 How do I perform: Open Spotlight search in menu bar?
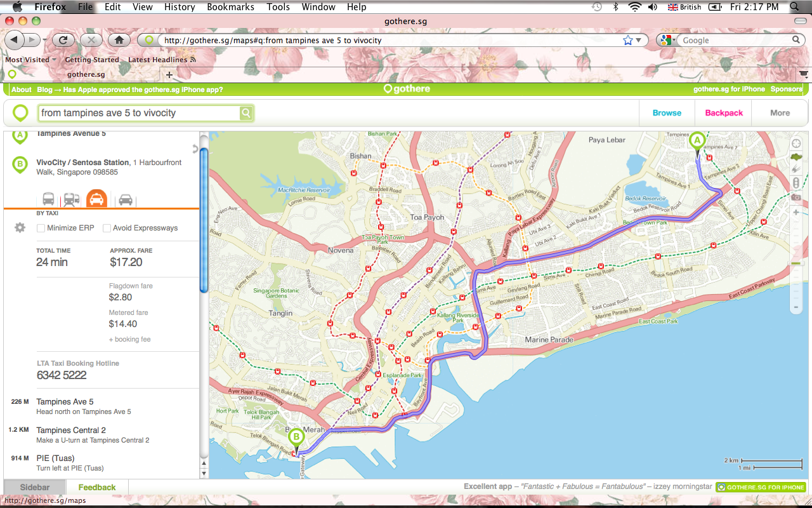click(795, 7)
